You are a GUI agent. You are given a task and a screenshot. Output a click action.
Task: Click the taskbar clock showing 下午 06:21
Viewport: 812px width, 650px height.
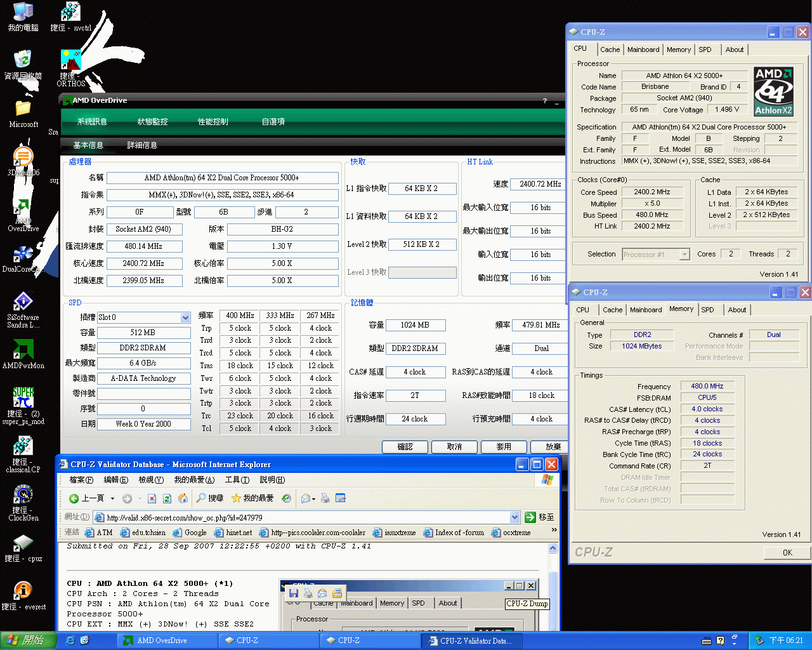pyautogui.click(x=785, y=640)
